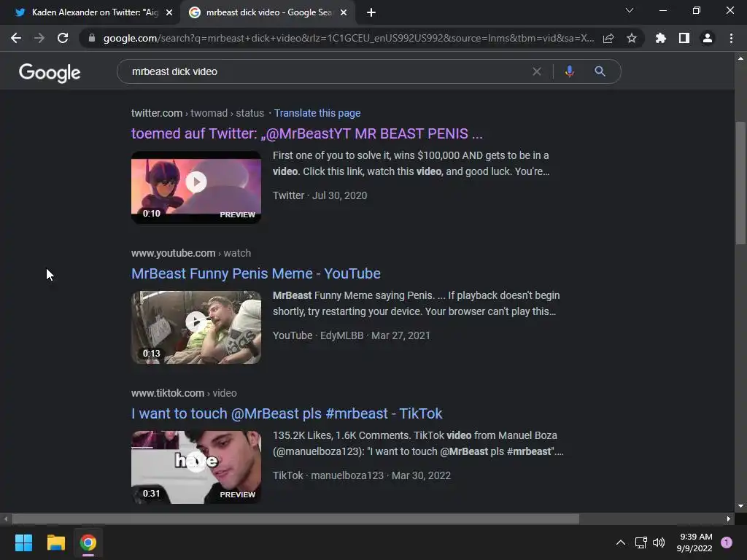Image resolution: width=747 pixels, height=560 pixels.
Task: Click the horizontal scroll left arrow
Action: point(6,518)
